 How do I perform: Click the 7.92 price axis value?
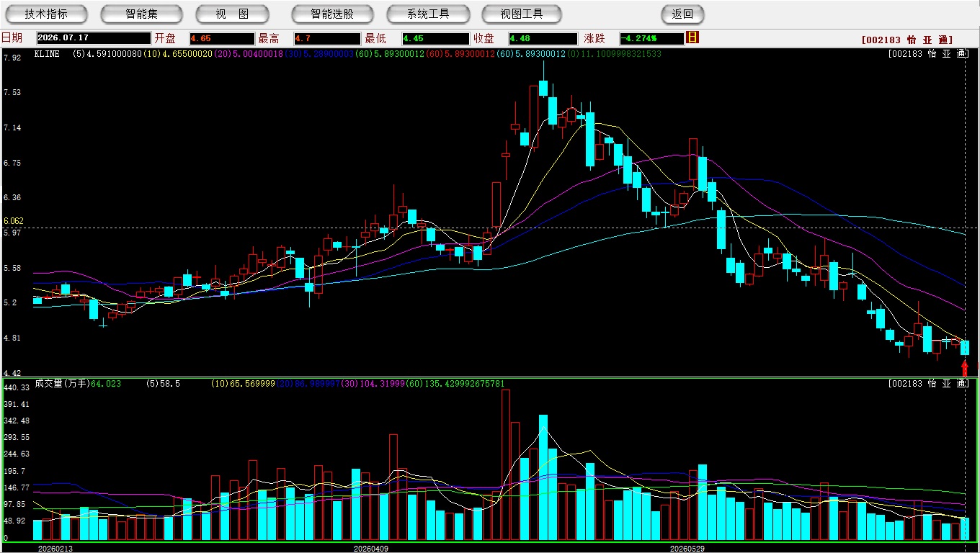[12, 58]
